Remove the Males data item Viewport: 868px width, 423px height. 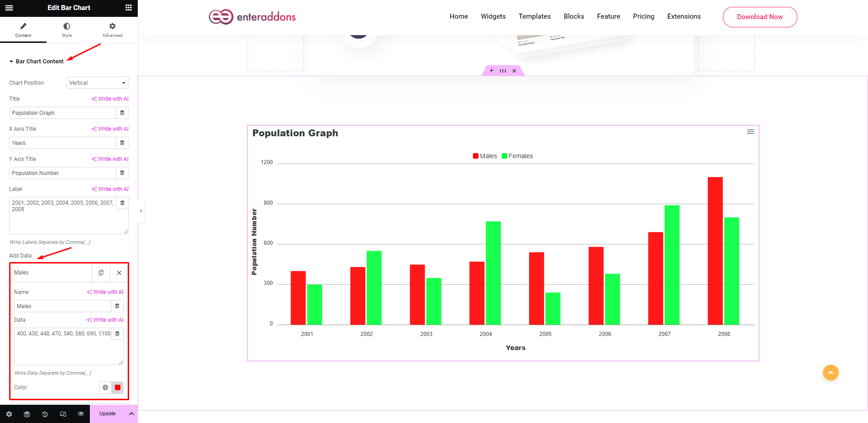point(119,273)
